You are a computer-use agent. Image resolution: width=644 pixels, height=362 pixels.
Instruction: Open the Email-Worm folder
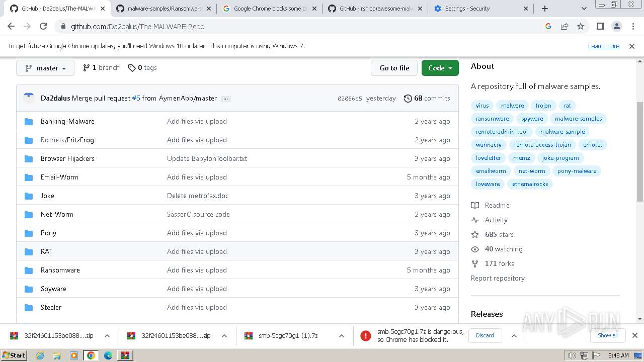(59, 177)
